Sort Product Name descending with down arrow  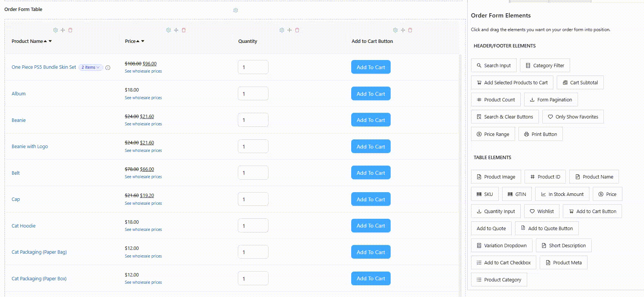(50, 41)
